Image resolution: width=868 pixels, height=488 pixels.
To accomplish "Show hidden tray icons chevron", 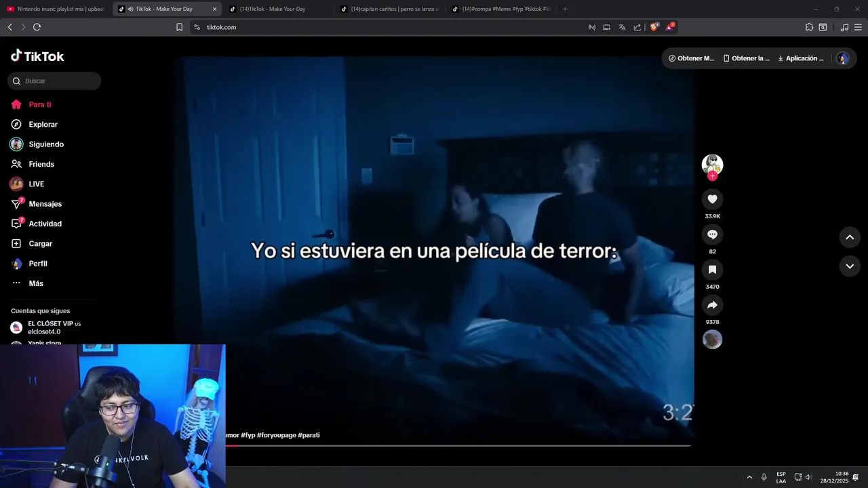I will tap(749, 477).
